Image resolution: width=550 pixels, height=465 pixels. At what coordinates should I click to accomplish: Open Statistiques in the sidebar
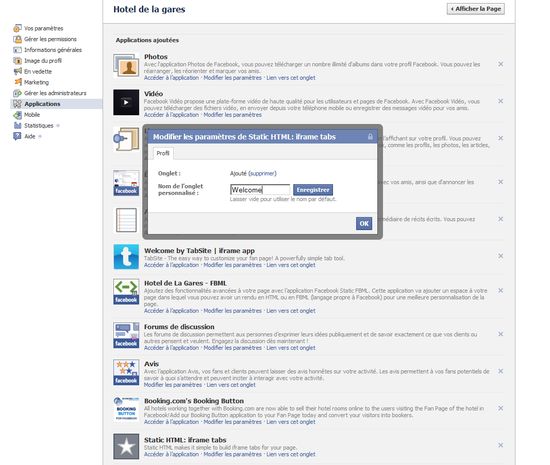[39, 126]
